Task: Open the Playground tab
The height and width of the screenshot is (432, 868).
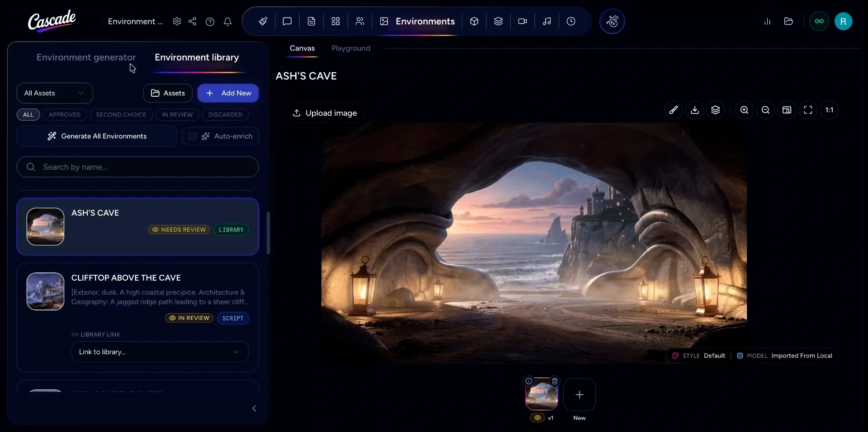Action: [351, 48]
